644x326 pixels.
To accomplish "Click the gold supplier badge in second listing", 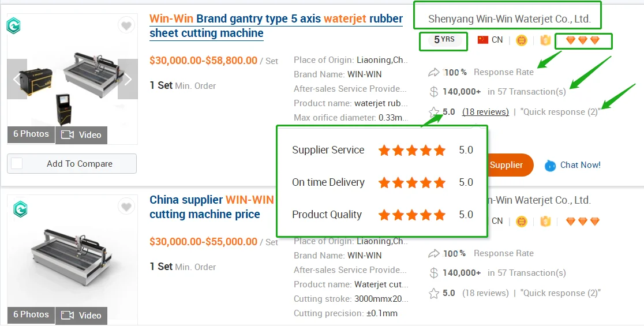I will tap(522, 221).
